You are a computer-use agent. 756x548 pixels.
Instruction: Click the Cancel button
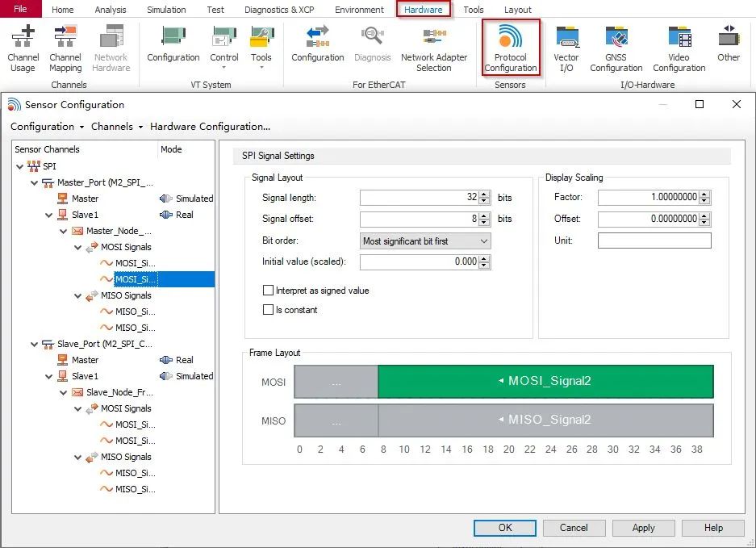574,528
